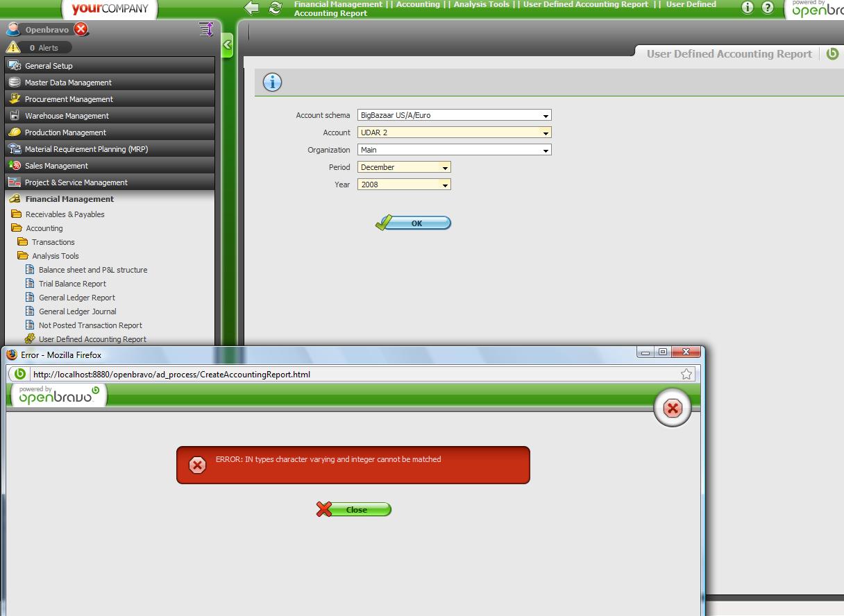844x616 pixels.
Task: Open User Defined Accounting Report in menu tree
Action: (92, 339)
